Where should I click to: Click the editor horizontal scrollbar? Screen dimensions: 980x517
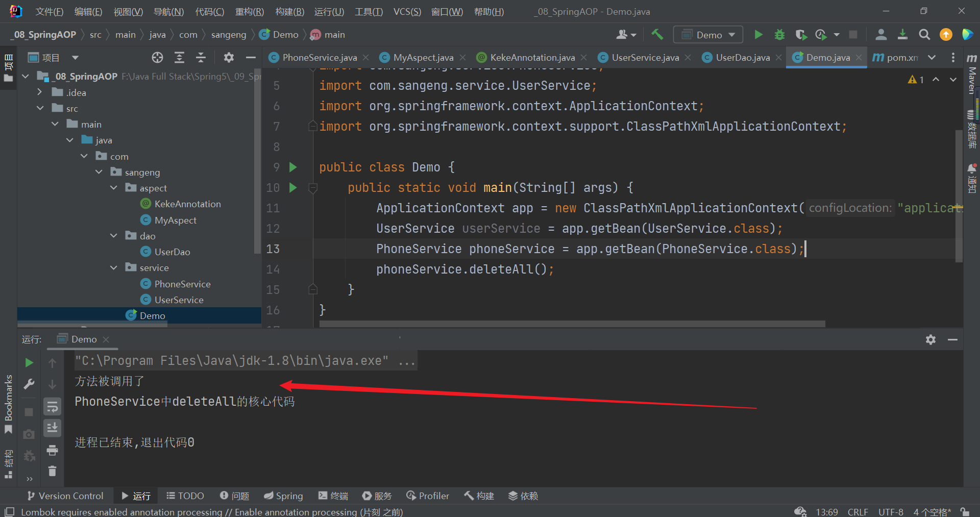tap(572, 324)
